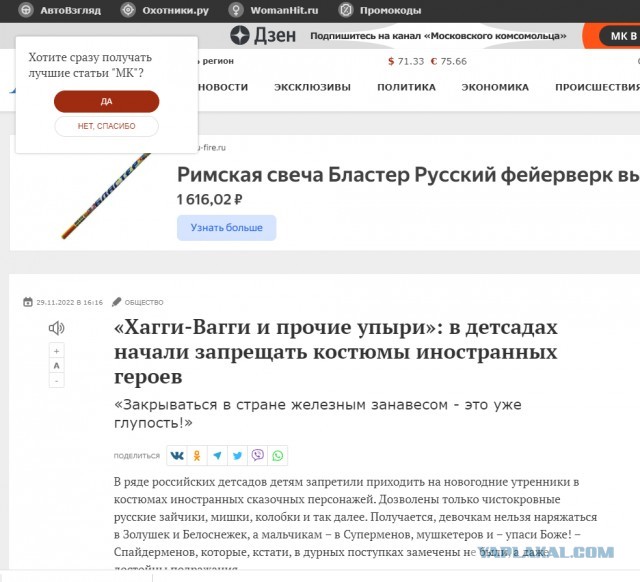Click the МК В orange banner button
640x582 pixels.
(x=619, y=36)
